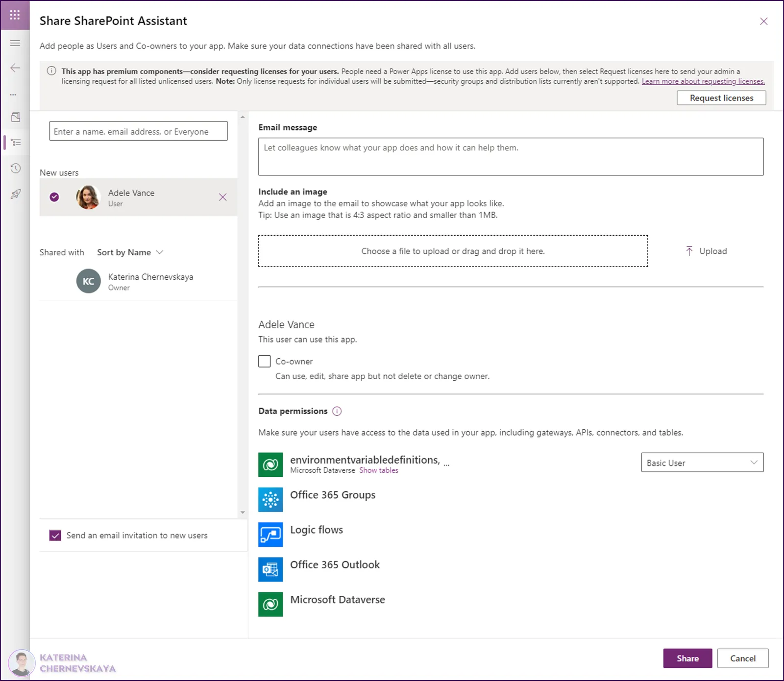Open the screens icon in left sidebar
Screen dimensions: 784x681
tap(16, 117)
